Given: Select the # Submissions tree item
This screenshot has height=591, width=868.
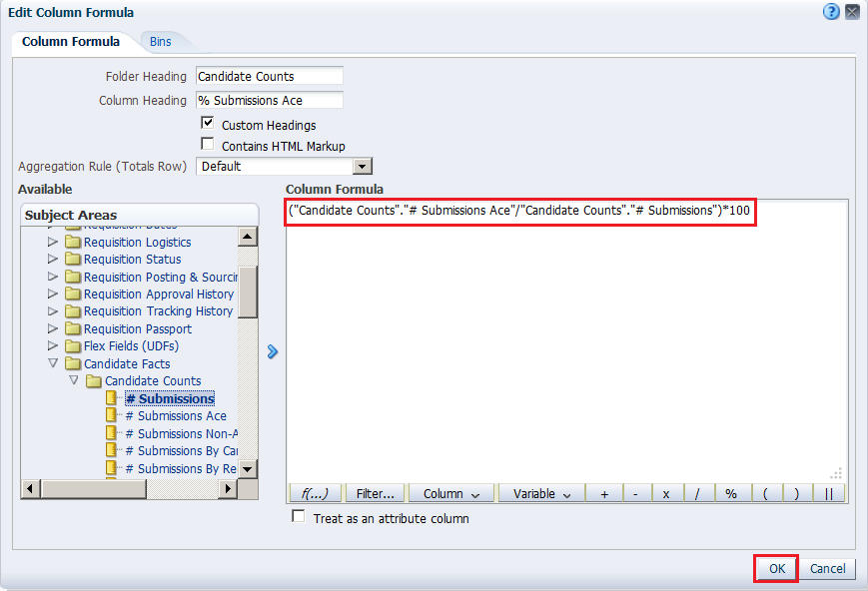Looking at the screenshot, I should (170, 398).
